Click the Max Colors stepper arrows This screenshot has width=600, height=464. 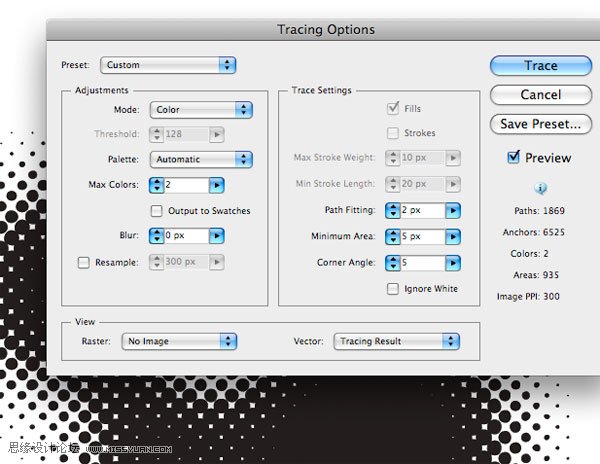156,185
